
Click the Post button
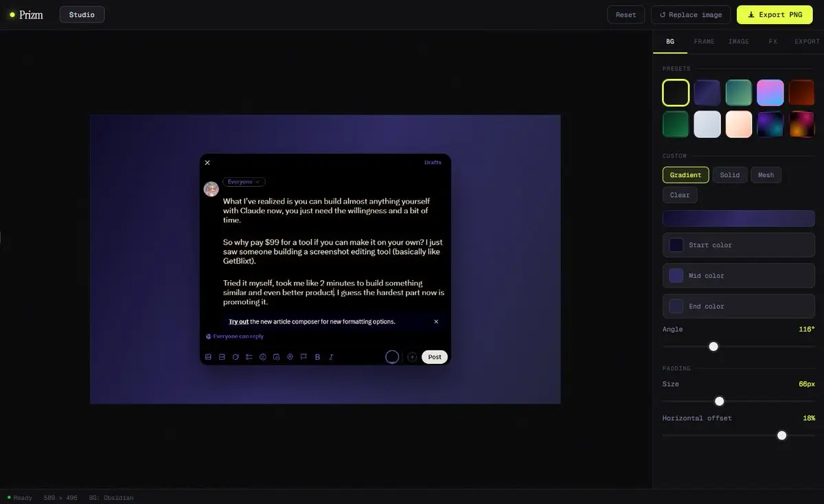point(435,357)
